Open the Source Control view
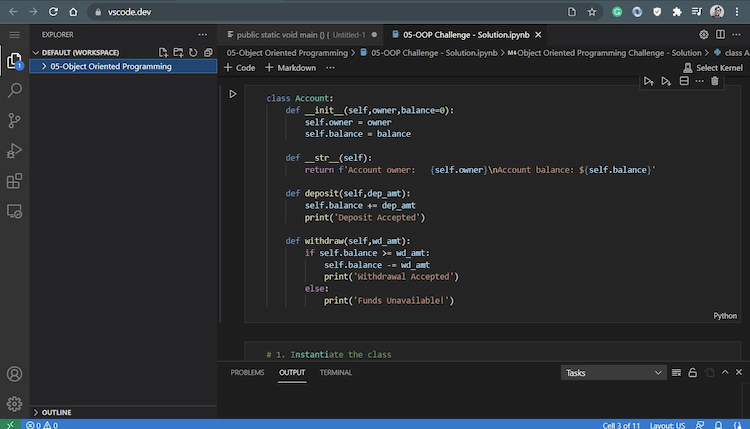Viewport: 750px width, 429px height. pyautogui.click(x=14, y=121)
